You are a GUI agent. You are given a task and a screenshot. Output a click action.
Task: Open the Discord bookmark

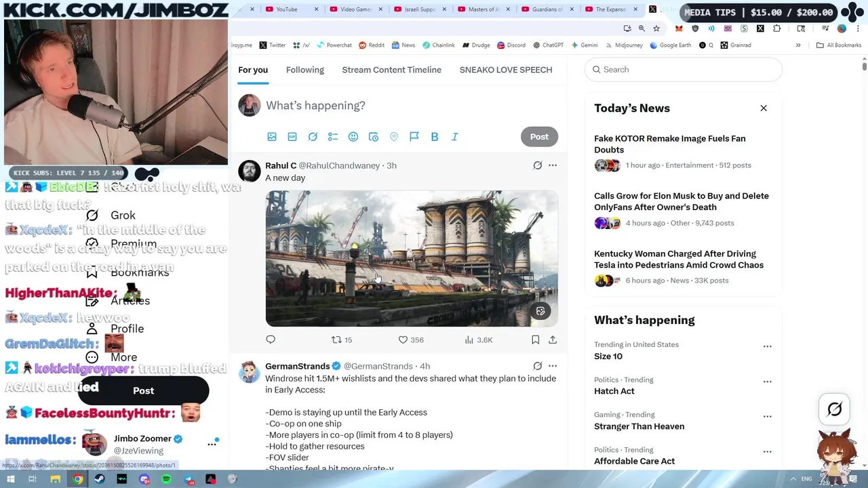(x=511, y=45)
